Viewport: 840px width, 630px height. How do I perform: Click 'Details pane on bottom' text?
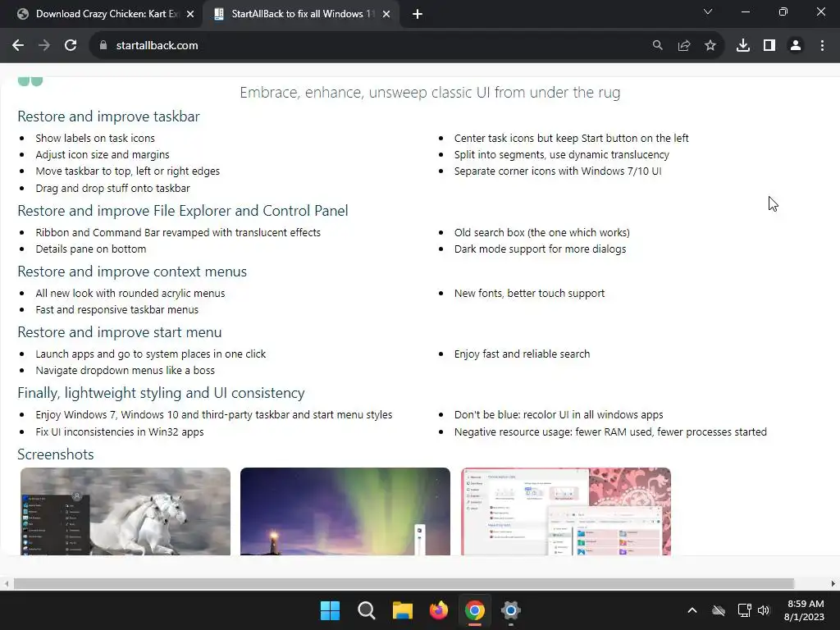pyautogui.click(x=91, y=249)
